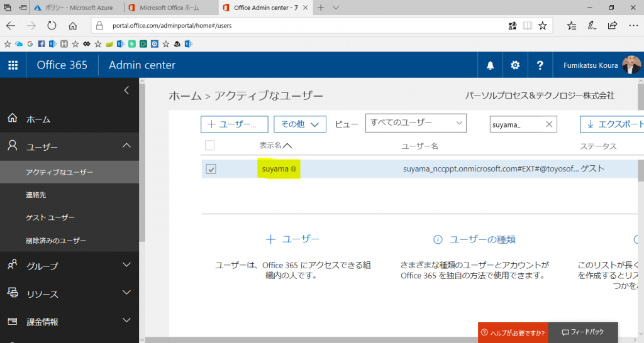Collapse the ユーザー sidebar section
This screenshot has width=644, height=343.
[x=126, y=146]
